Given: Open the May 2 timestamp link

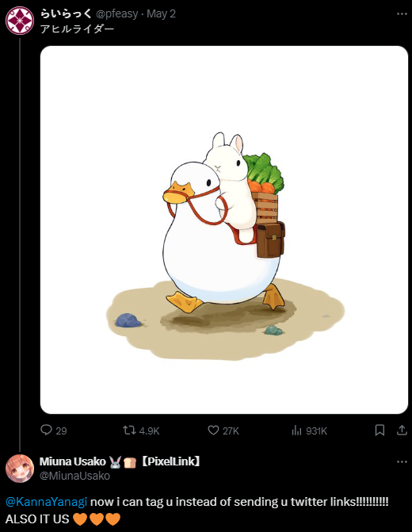Looking at the screenshot, I should [x=161, y=14].
